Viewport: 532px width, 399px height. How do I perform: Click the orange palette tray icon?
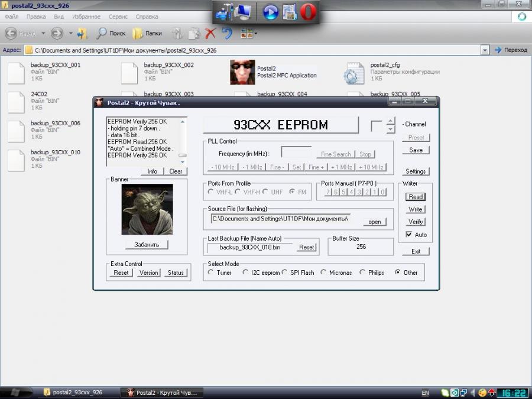[x=482, y=393]
